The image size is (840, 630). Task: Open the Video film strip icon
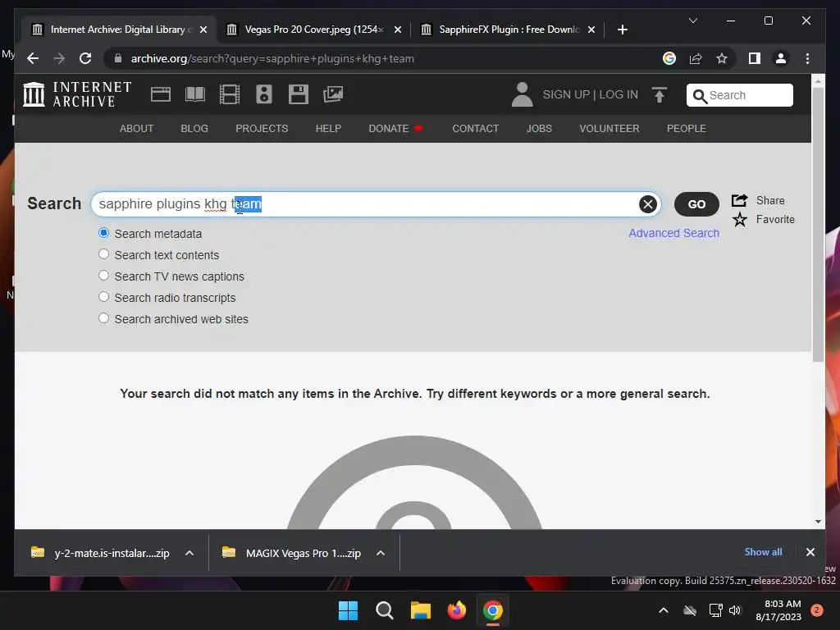[230, 94]
